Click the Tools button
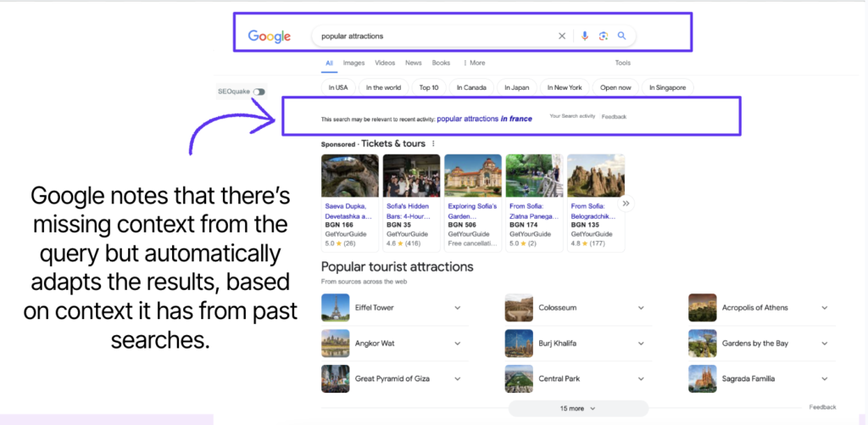 click(x=622, y=63)
